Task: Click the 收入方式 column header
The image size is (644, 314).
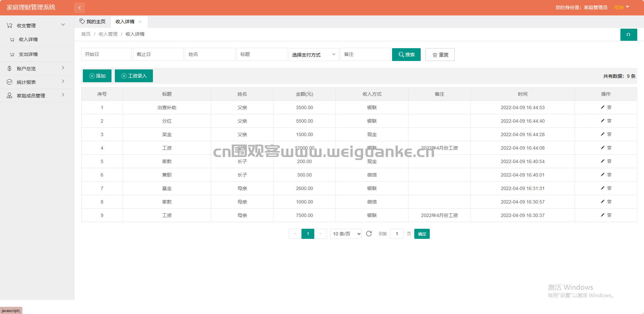Action: [x=372, y=94]
